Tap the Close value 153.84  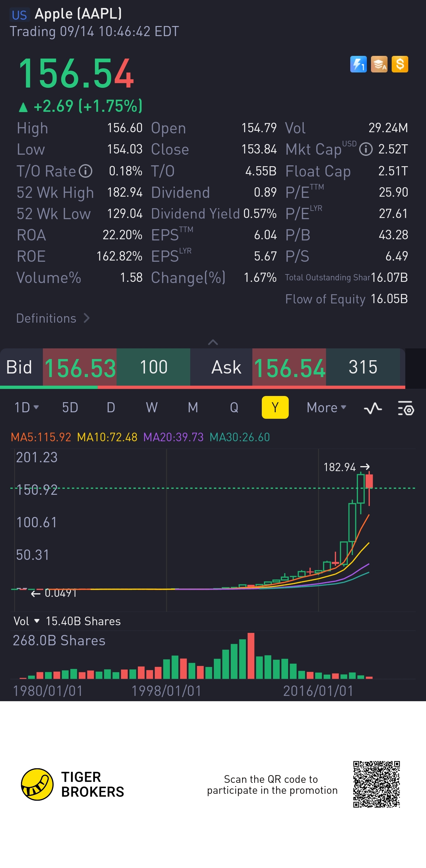coord(259,149)
